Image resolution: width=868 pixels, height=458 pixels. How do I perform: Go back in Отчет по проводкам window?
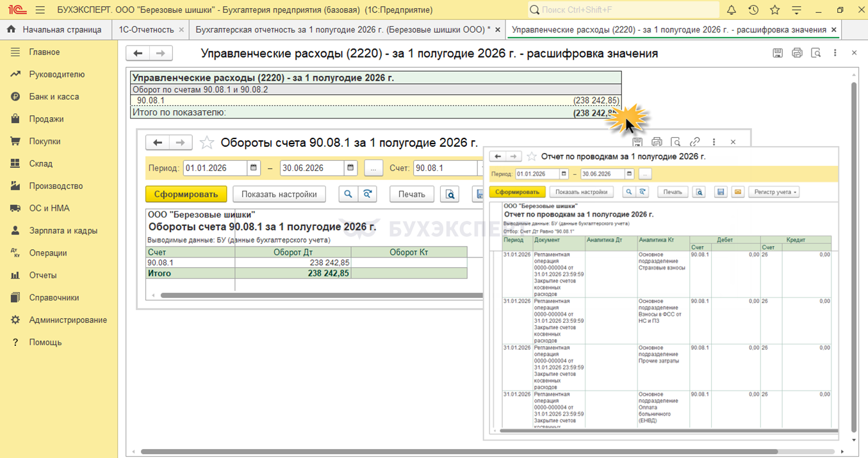498,156
